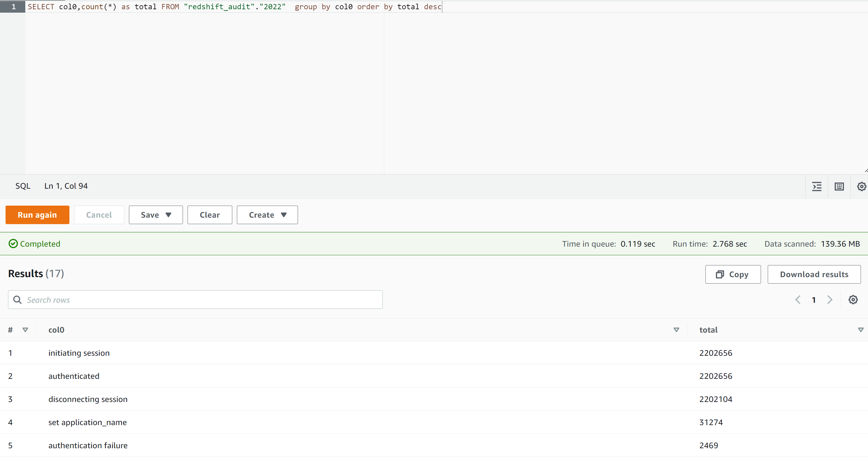Screen dimensions: 868x459
Task: Click the magnifier in Search rows
Action: (x=18, y=299)
